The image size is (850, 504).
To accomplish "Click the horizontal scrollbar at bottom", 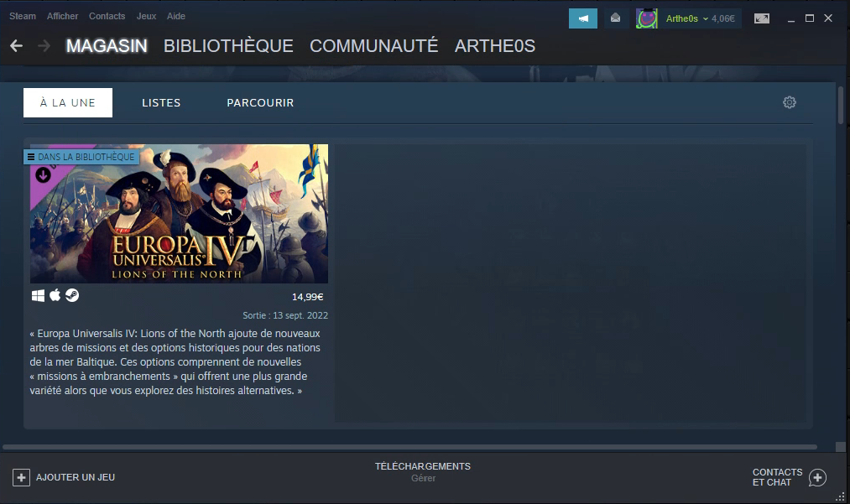I will (x=409, y=447).
